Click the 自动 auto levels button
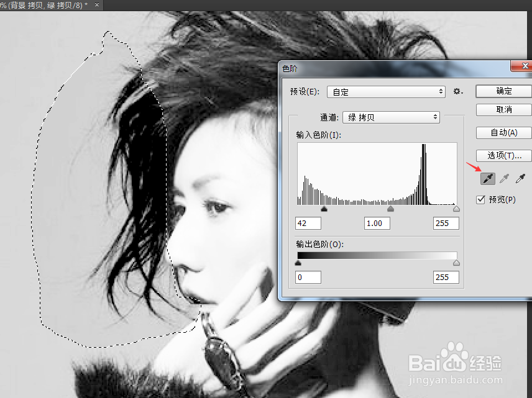 pos(503,132)
